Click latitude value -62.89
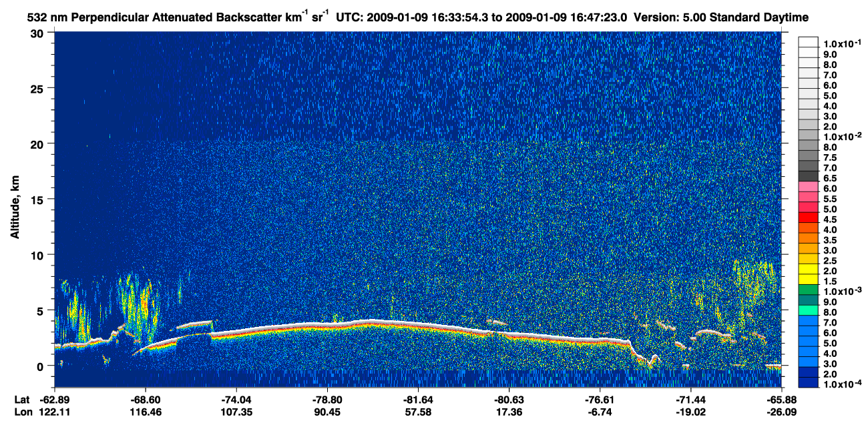Screen dimensions: 868x445 click(55, 399)
